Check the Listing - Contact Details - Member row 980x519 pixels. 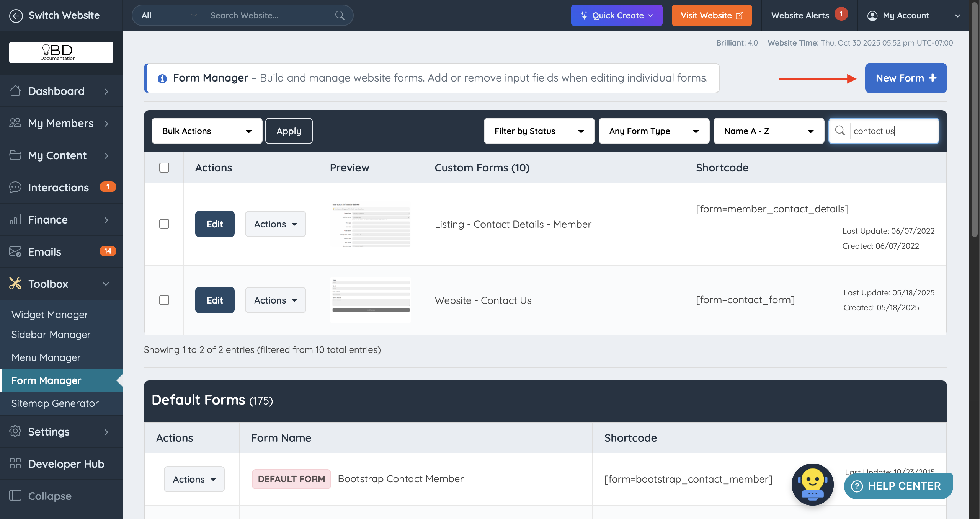click(164, 224)
